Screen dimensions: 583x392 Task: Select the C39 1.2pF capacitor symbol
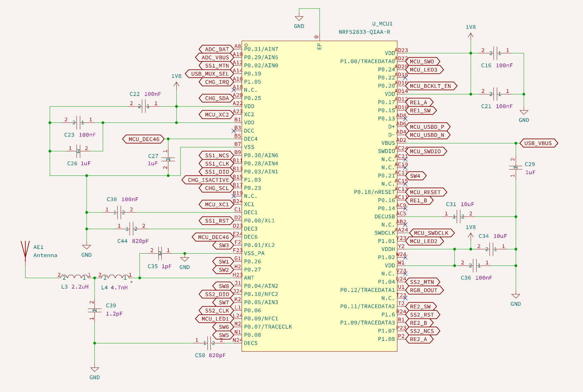point(94,310)
